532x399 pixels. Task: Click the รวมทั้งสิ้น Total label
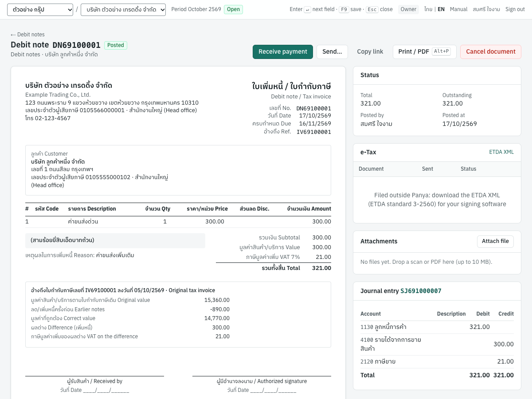(x=281, y=268)
